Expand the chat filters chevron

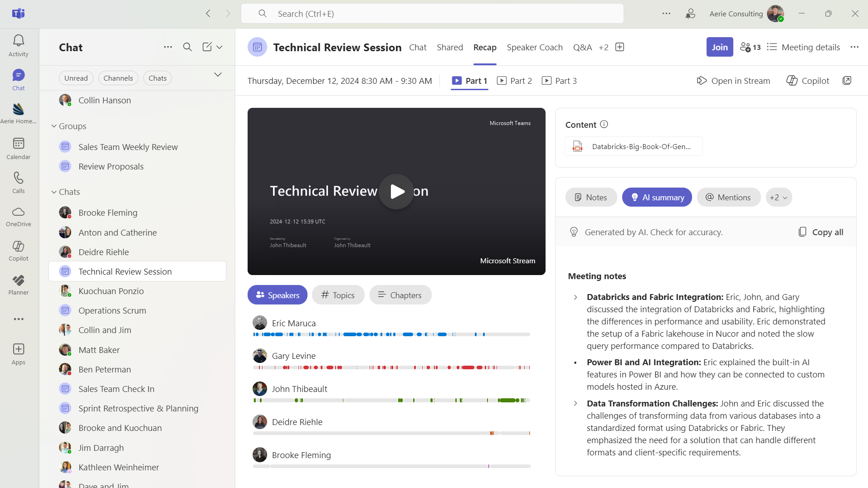[x=218, y=74]
